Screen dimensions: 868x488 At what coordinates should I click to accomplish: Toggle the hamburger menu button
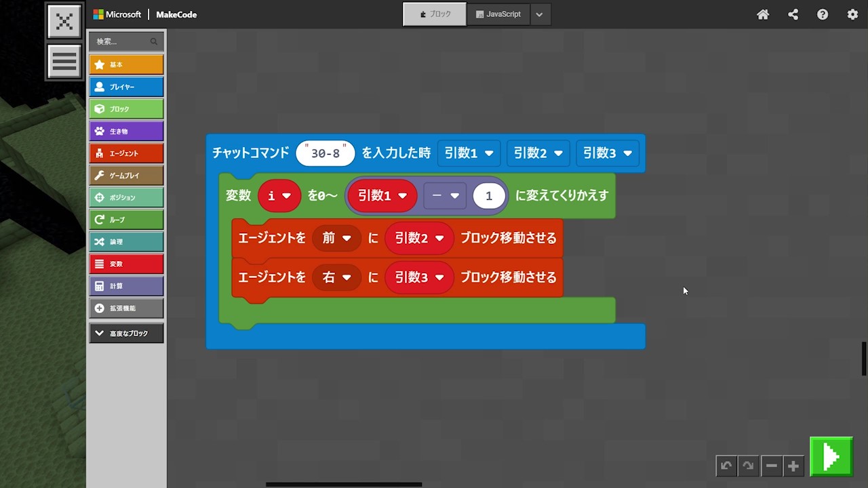click(64, 61)
